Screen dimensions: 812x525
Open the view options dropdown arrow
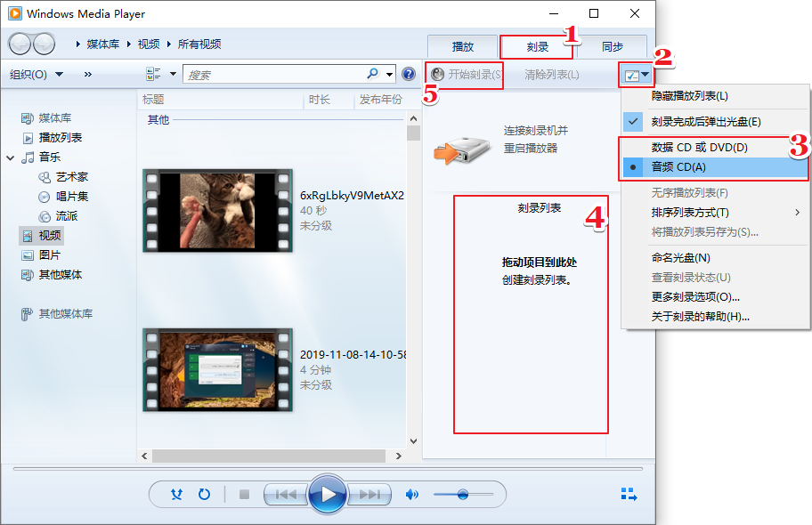click(x=173, y=74)
